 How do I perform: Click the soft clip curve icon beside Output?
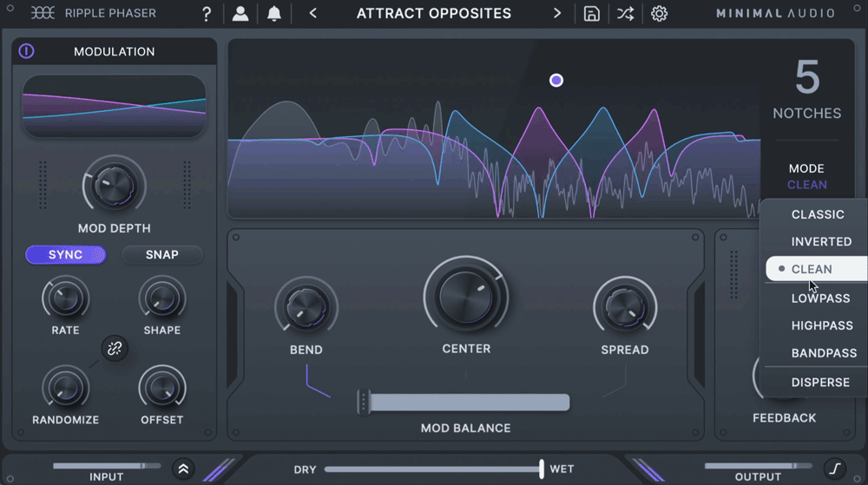coord(835,469)
